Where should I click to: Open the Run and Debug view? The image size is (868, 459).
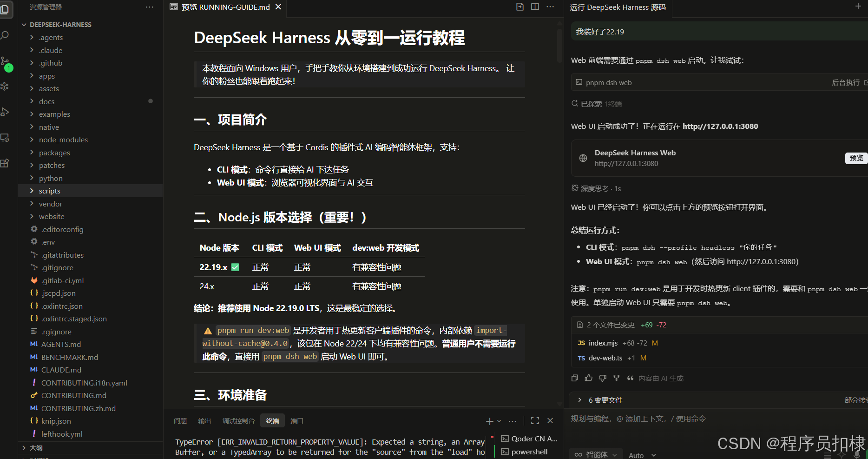(x=5, y=112)
